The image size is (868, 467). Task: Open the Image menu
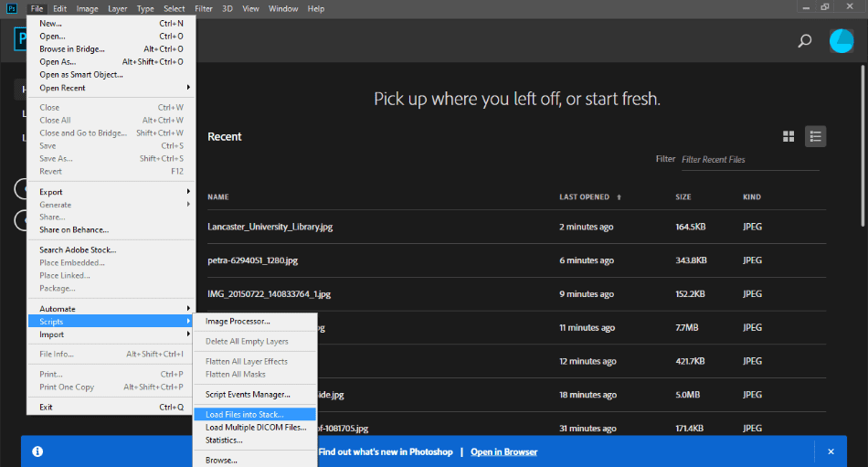(87, 9)
